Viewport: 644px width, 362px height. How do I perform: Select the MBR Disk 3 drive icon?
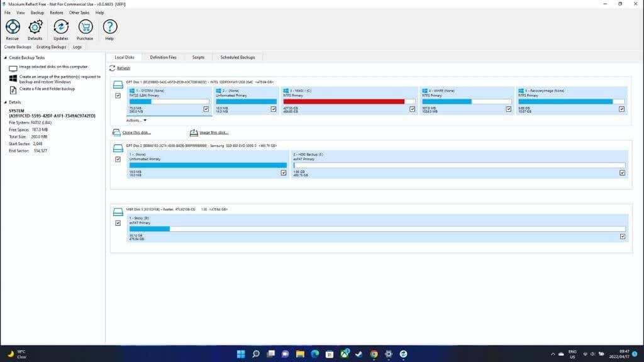pos(118,212)
